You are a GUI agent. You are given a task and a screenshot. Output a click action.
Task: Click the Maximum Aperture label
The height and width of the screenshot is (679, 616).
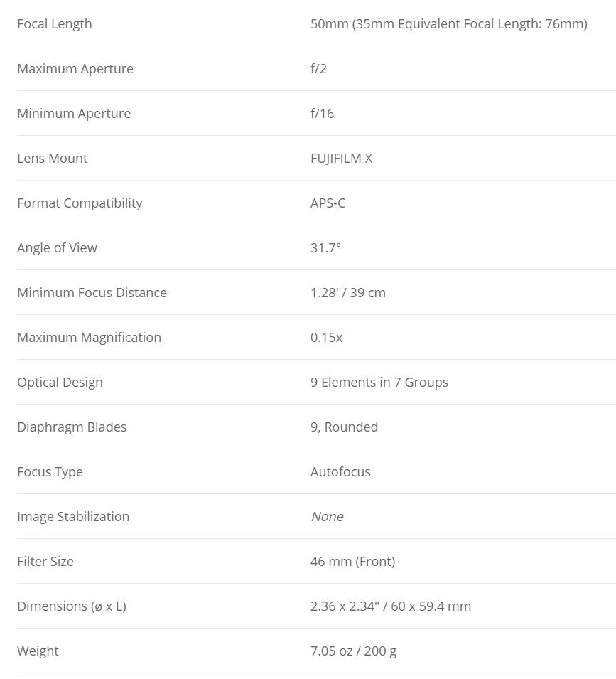coord(75,69)
